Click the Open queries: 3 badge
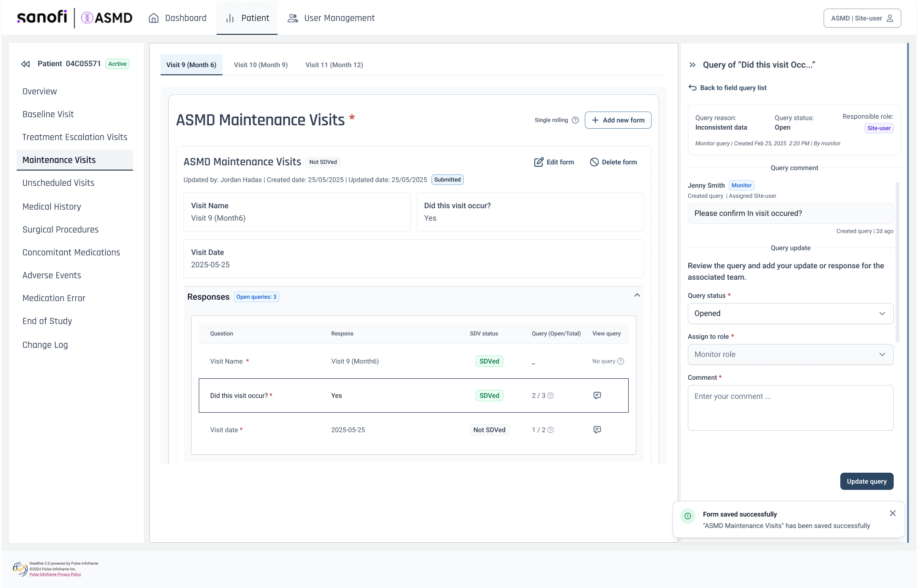 [x=256, y=297]
